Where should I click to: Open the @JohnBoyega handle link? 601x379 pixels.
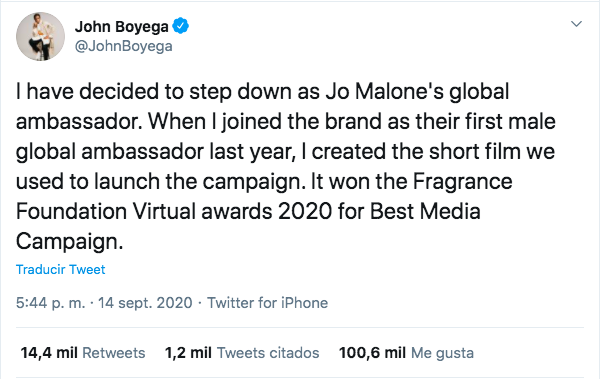tap(123, 46)
